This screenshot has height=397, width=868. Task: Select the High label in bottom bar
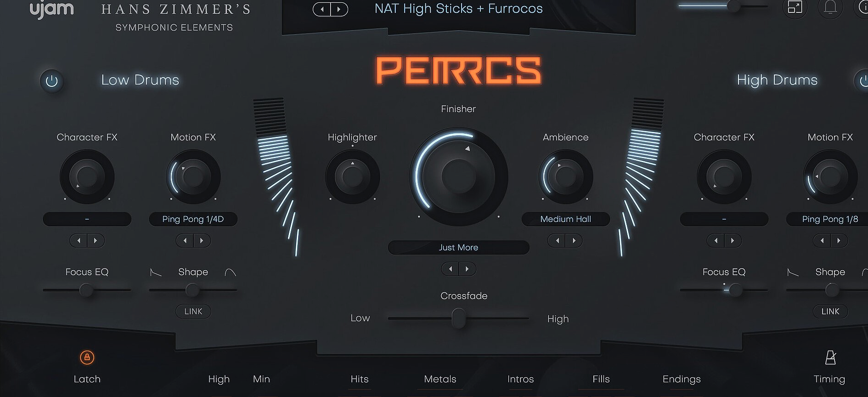(x=219, y=379)
